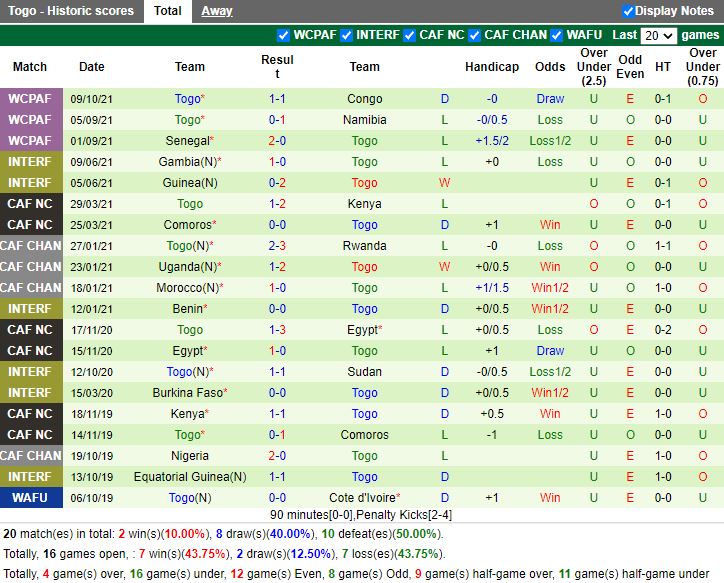Open Togo link in 09/10/21 Congo match
The height and width of the screenshot is (583, 724).
187,99
